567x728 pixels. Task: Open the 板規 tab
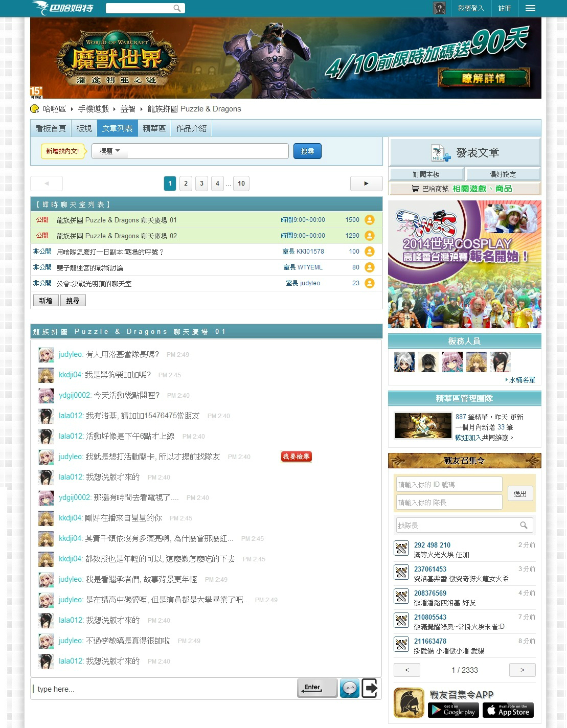84,128
